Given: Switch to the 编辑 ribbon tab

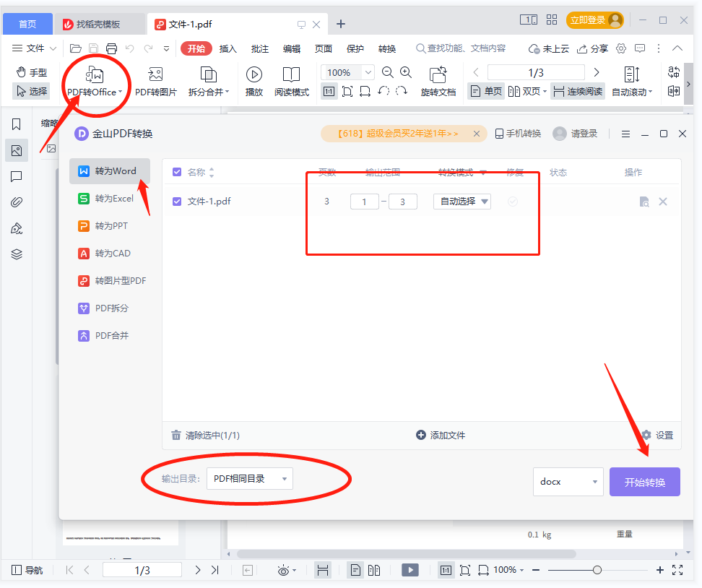Looking at the screenshot, I should tap(292, 48).
